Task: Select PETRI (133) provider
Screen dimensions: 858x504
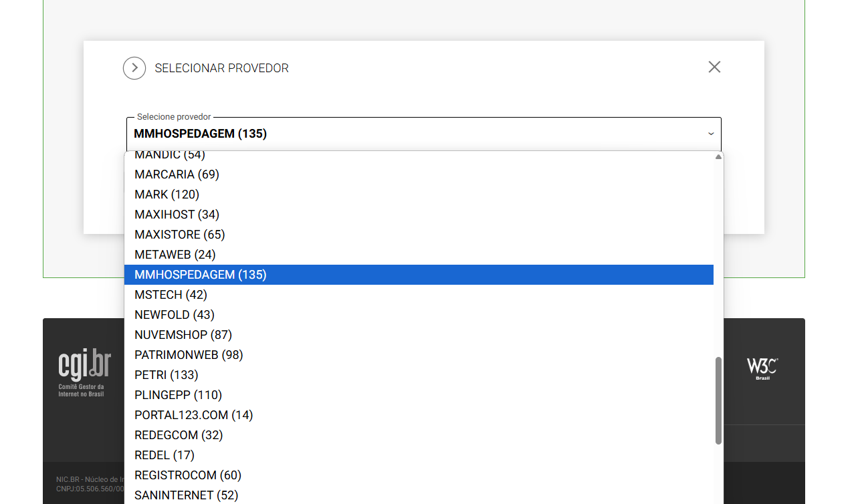Action: pos(419,375)
